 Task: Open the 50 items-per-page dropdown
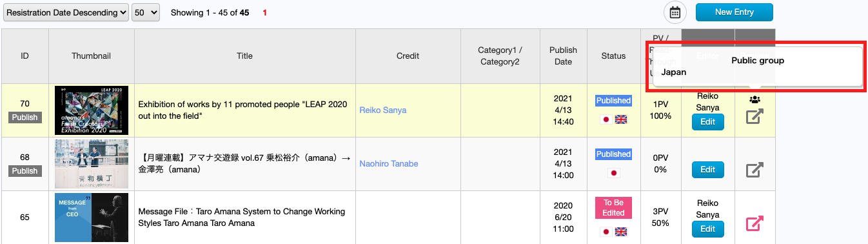[x=146, y=13]
